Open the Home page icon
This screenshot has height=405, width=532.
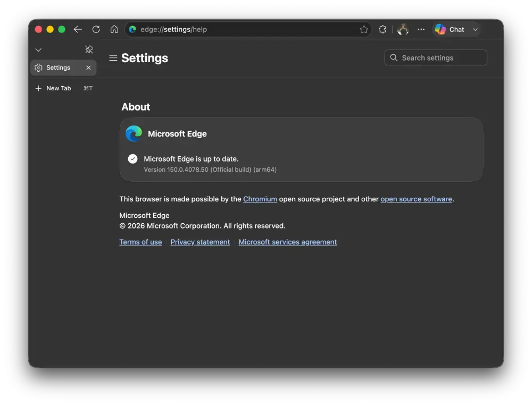[114, 29]
